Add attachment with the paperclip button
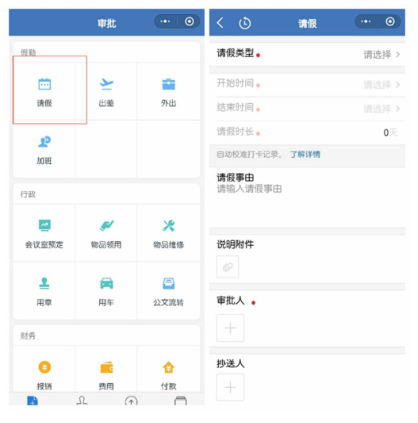418x423 pixels. click(x=228, y=267)
